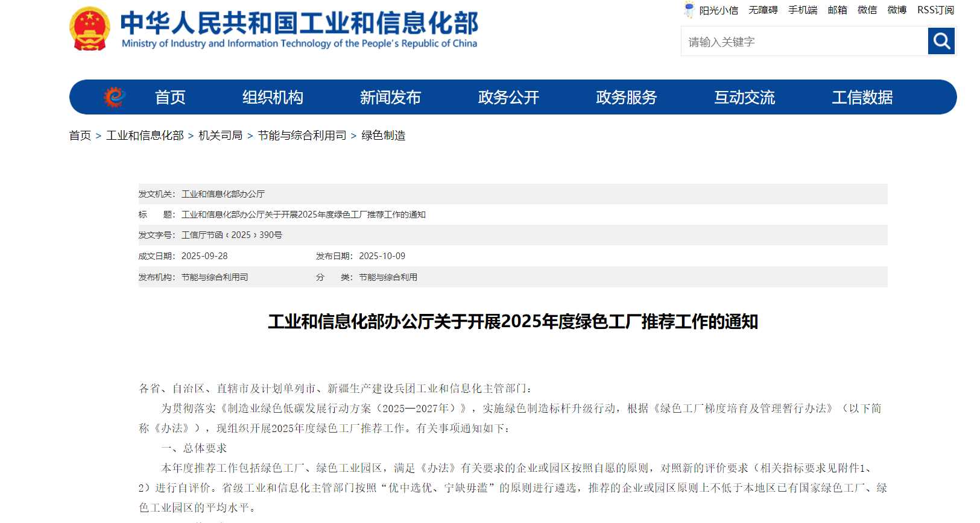Click the 微博 link in top bar
The image size is (980, 523).
click(x=897, y=10)
